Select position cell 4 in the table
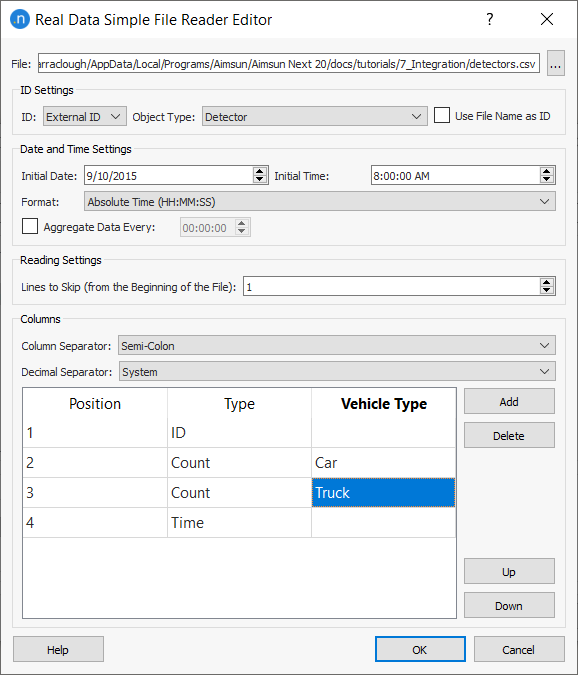This screenshot has width=578, height=675. 95,523
